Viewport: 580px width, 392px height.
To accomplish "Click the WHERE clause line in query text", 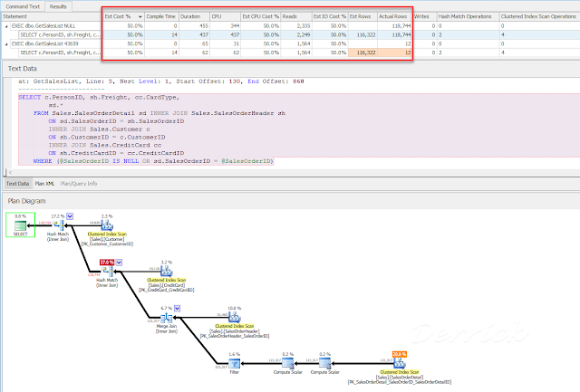I will (x=153, y=161).
